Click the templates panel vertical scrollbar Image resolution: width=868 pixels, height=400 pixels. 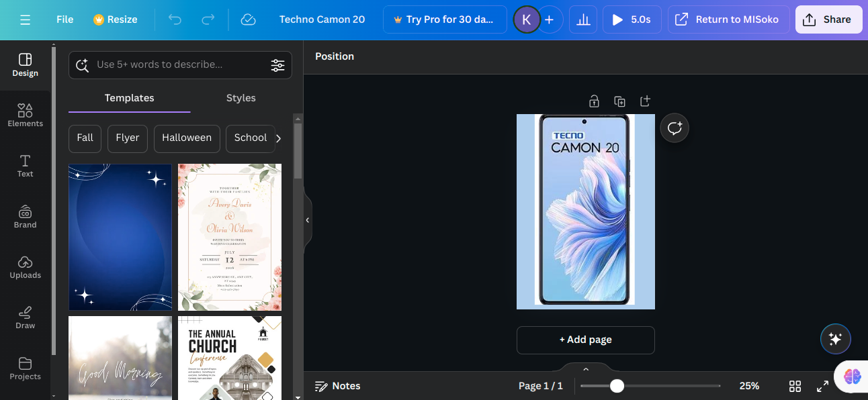coord(298,151)
